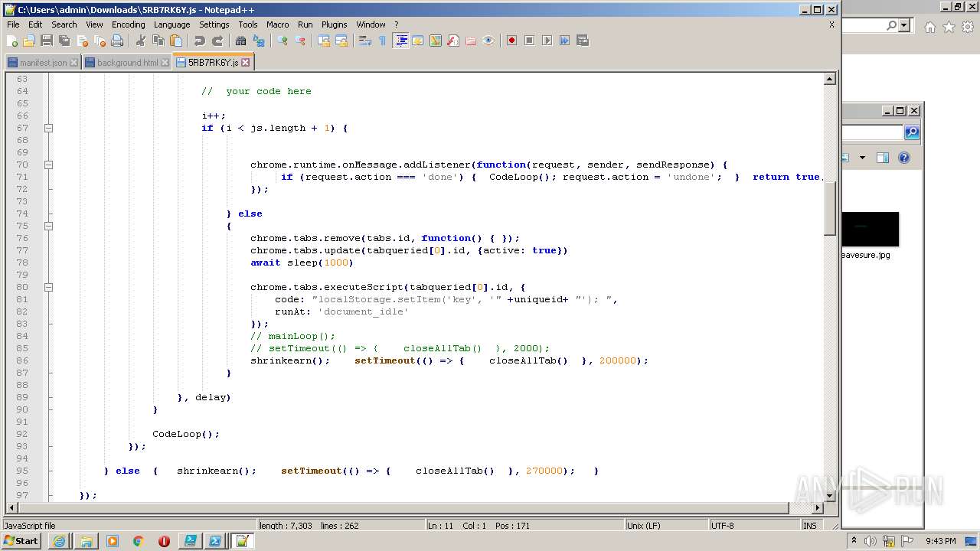The image size is (980, 551).
Task: Collapse the fold marker at line 67
Action: point(48,128)
